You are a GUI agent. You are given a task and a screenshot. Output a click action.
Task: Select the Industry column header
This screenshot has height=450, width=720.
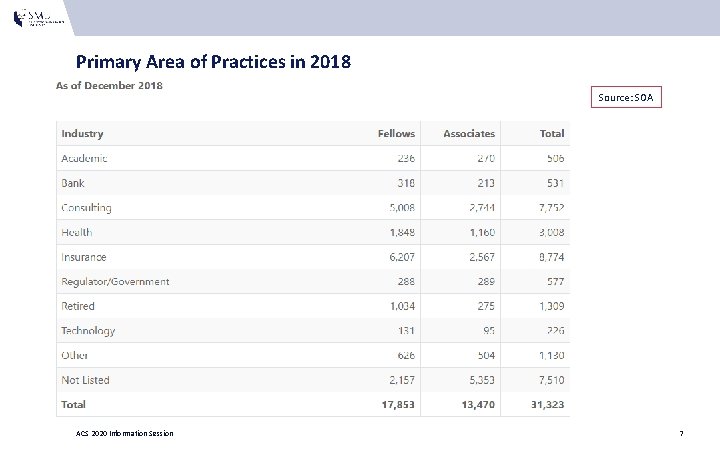click(82, 134)
